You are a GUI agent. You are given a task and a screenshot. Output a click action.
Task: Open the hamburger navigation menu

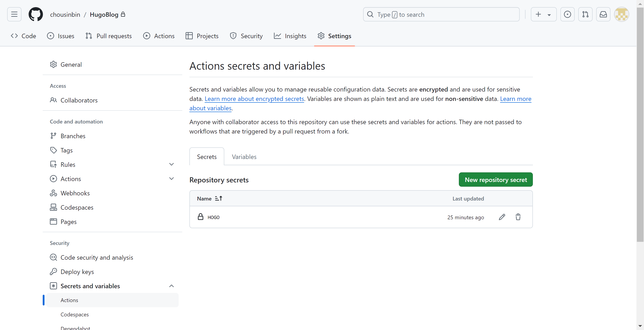point(14,14)
